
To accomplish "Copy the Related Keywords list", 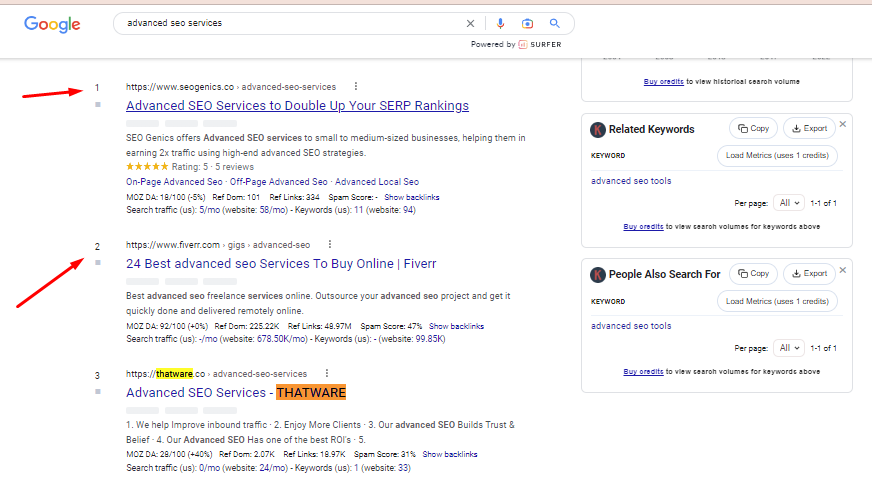I will 754,128.
